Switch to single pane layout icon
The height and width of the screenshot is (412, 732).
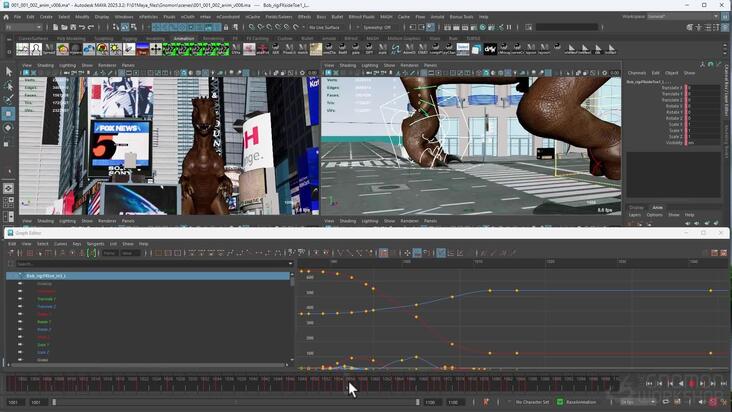coord(8,189)
